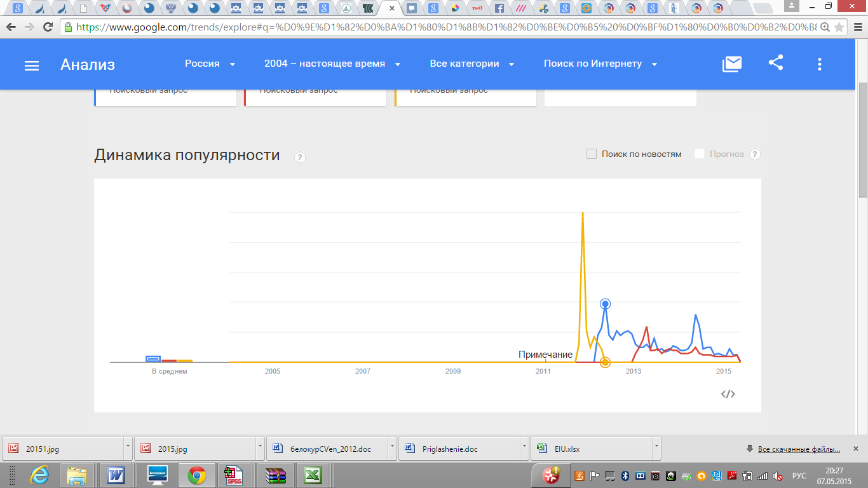
Task: Click the help icon beside Динамика популярности
Action: 301,158
